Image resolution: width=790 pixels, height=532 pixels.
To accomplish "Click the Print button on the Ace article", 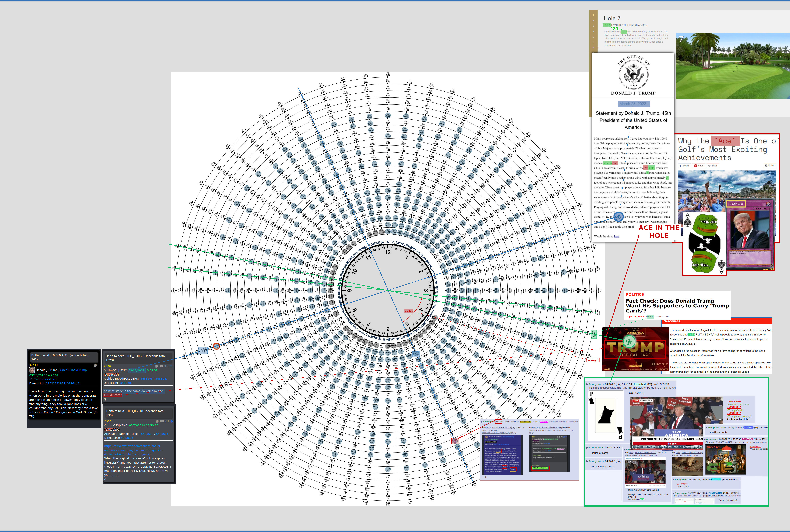I will (770, 166).
